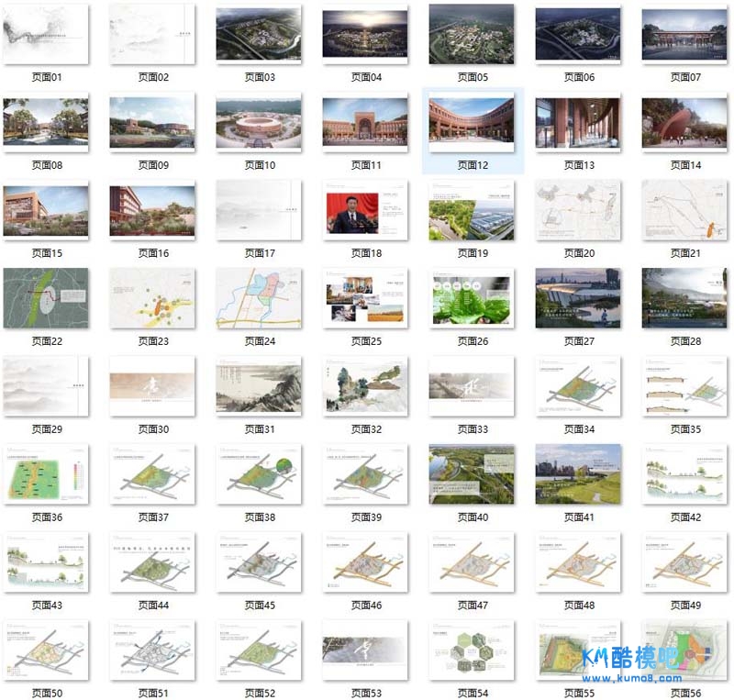The image size is (734, 700).
Task: Open the 页面54 hexagon diagram thumbnail
Action: point(472,650)
